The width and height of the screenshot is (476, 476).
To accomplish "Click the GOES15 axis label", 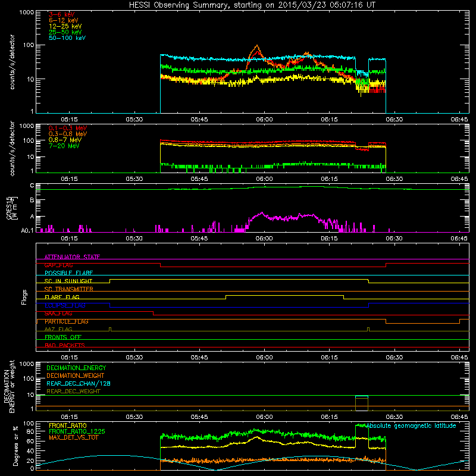I will click(11, 208).
